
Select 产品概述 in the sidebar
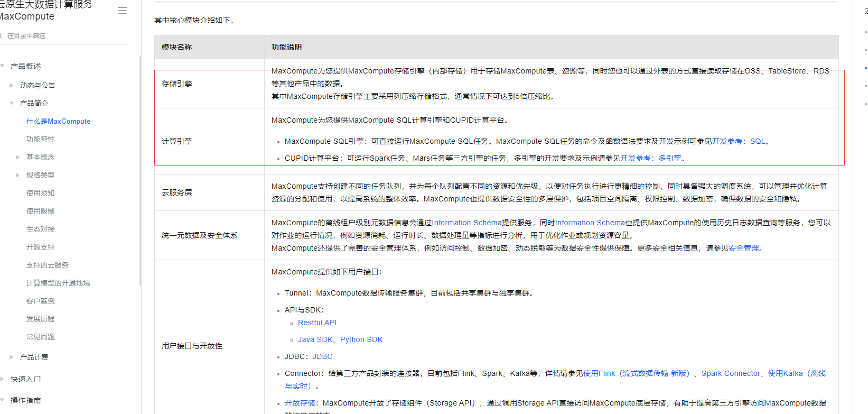26,66
